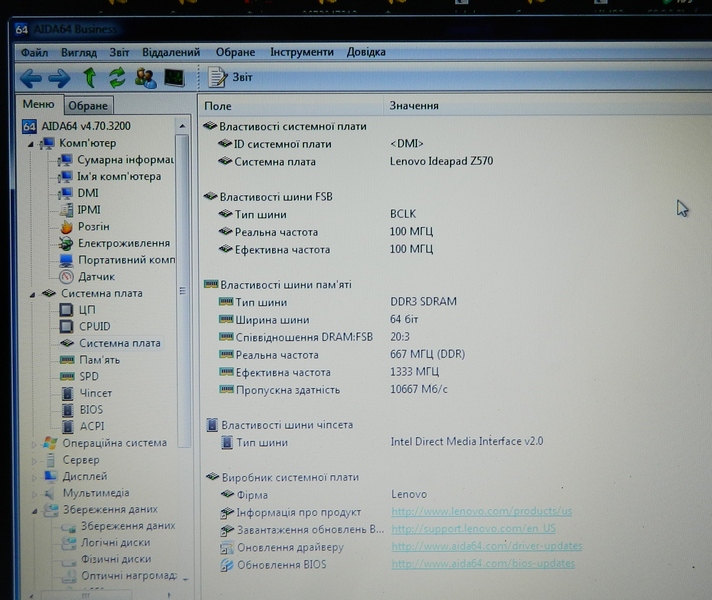Expand the Операційна система tree node
Screen dimensions: 712x600
35,443
